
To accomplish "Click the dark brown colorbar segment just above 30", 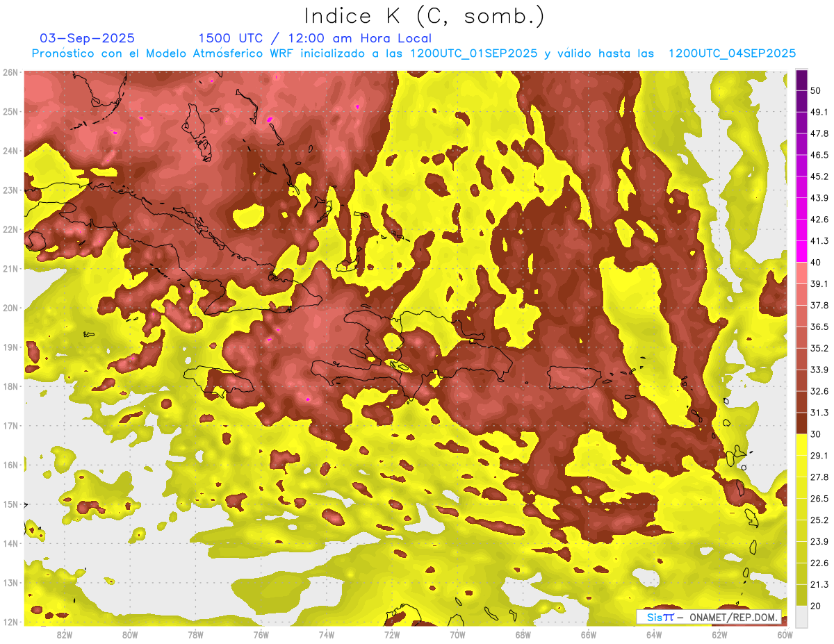I will coord(801,423).
